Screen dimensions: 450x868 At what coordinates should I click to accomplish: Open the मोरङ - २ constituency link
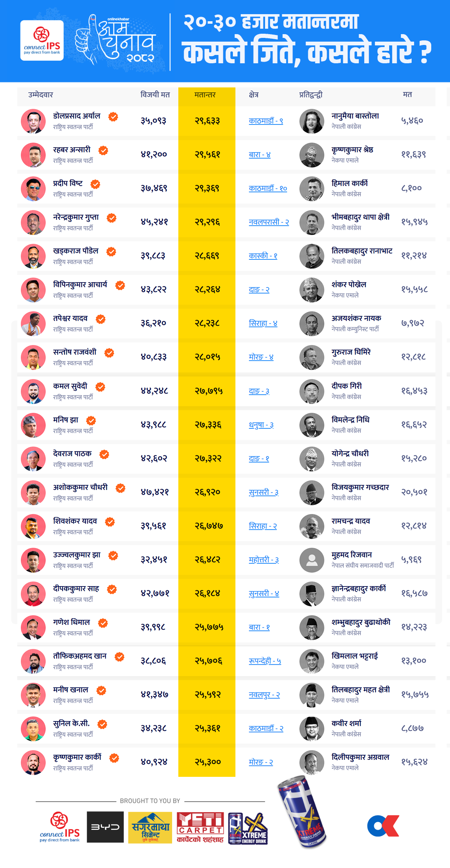[261, 762]
